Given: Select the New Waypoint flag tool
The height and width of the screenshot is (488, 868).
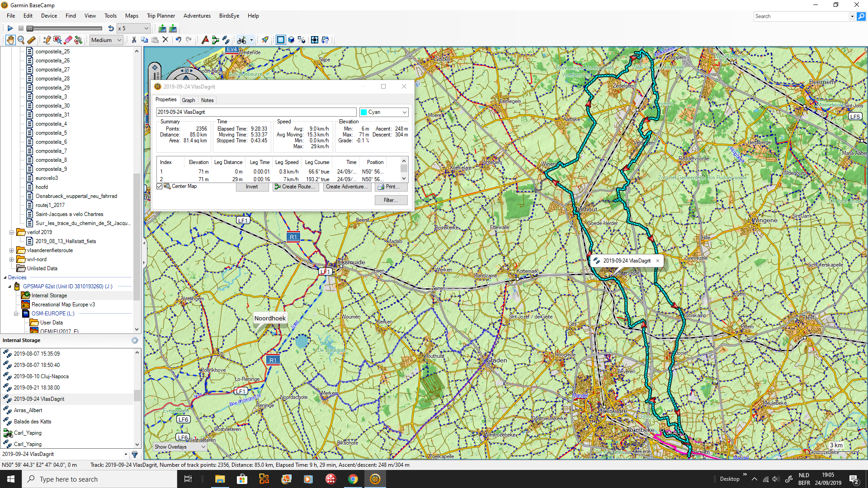Looking at the screenshot, I should (x=205, y=40).
